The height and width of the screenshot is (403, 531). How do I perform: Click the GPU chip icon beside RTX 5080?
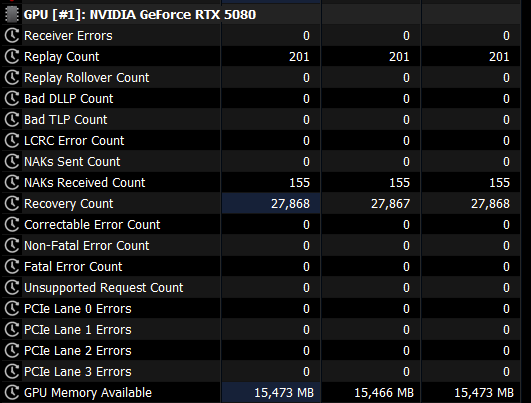point(12,15)
